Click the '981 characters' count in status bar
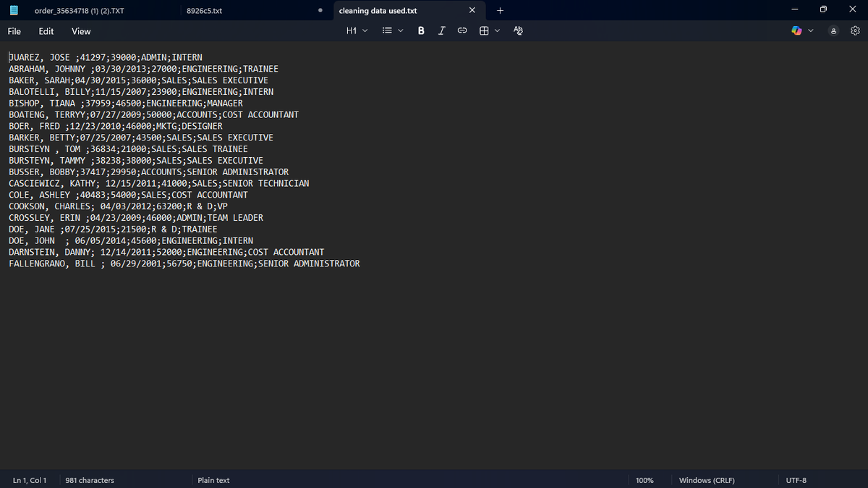The width and height of the screenshot is (868, 488). tap(90, 480)
